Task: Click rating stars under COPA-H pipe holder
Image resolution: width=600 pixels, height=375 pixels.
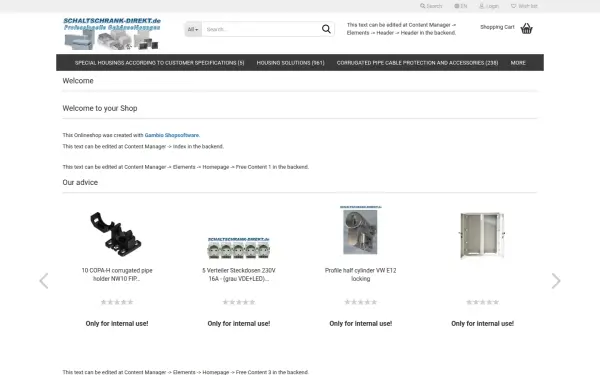Action: tap(117, 302)
